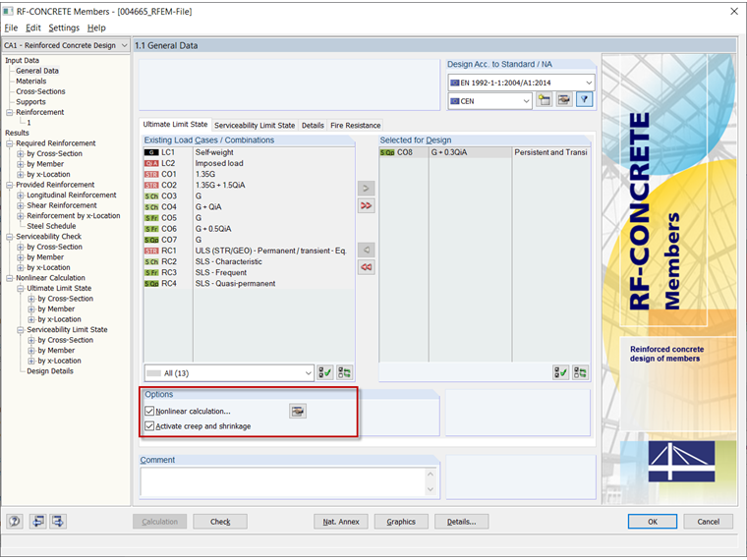Screen dimensions: 747x560
Task: Open the Edit menu
Action: point(32,28)
